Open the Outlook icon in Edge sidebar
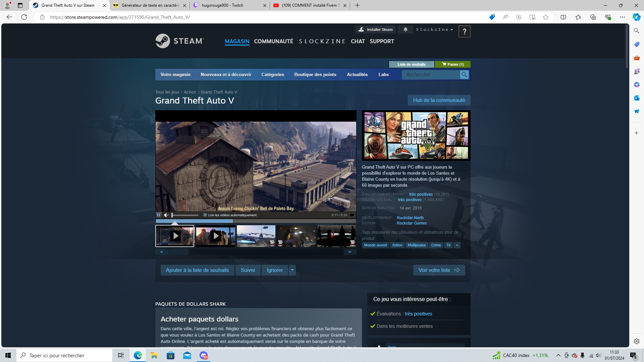The height and width of the screenshot is (362, 644). tap(636, 98)
